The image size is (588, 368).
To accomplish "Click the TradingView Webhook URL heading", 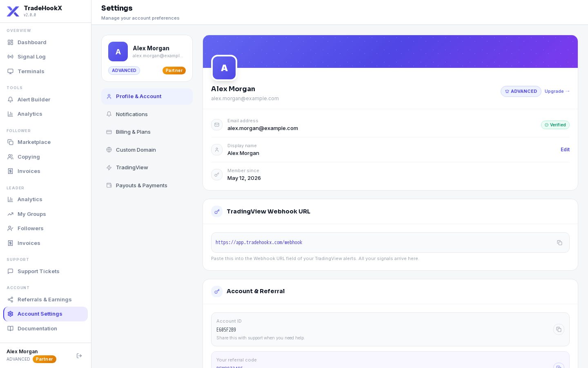I will point(268,212).
